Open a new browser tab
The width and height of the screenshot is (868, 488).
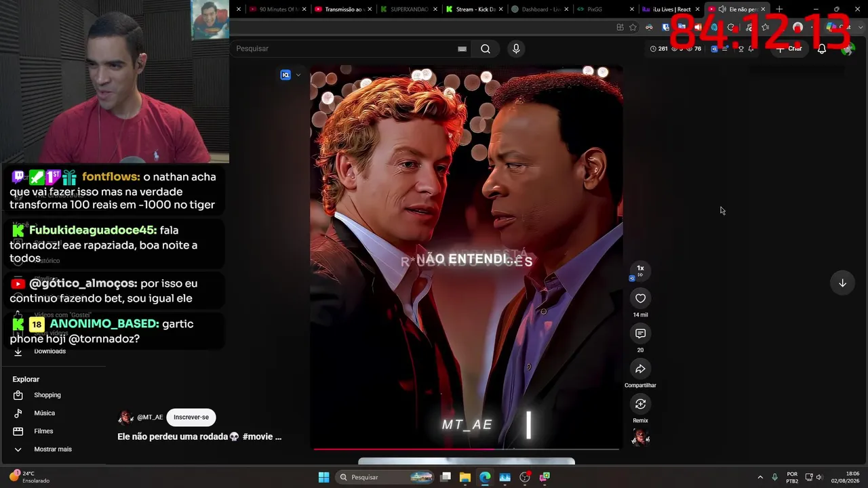pos(779,9)
